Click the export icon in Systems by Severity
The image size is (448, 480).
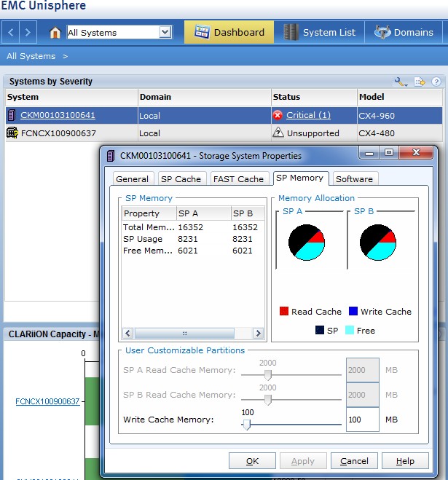tap(419, 82)
